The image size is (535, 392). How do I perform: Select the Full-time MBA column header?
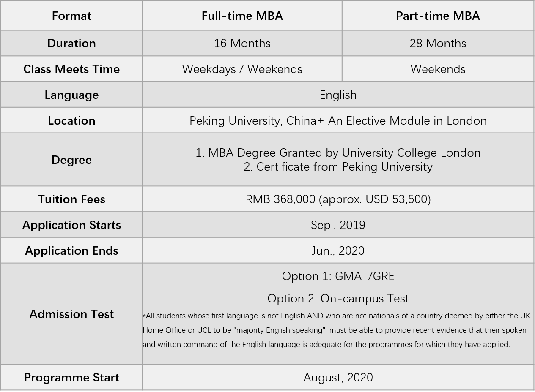[x=242, y=16]
